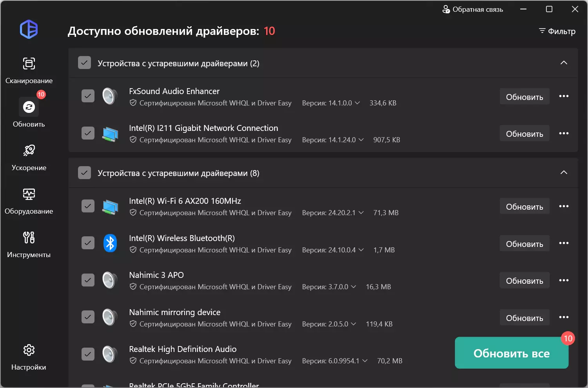Uncheck Intel I211 Gigabit Network Connection
The image size is (588, 388).
(88, 133)
